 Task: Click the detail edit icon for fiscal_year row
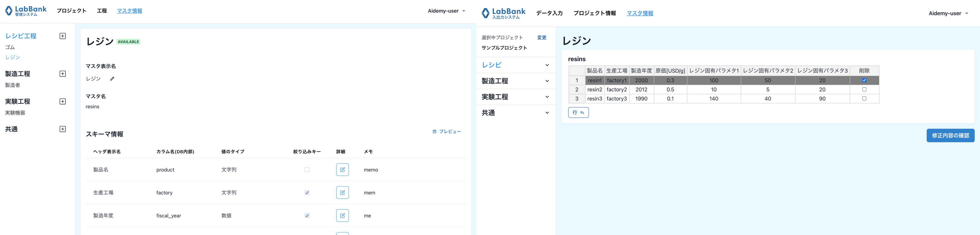point(342,215)
